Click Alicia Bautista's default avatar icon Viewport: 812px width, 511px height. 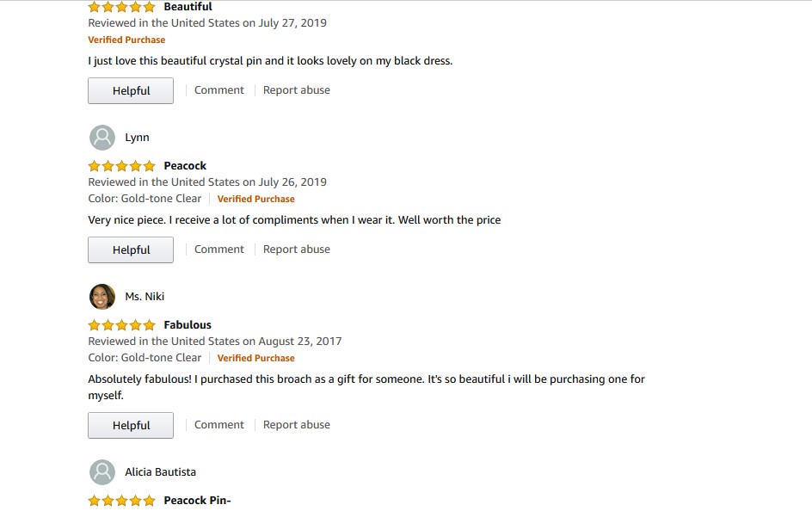pyautogui.click(x=102, y=472)
